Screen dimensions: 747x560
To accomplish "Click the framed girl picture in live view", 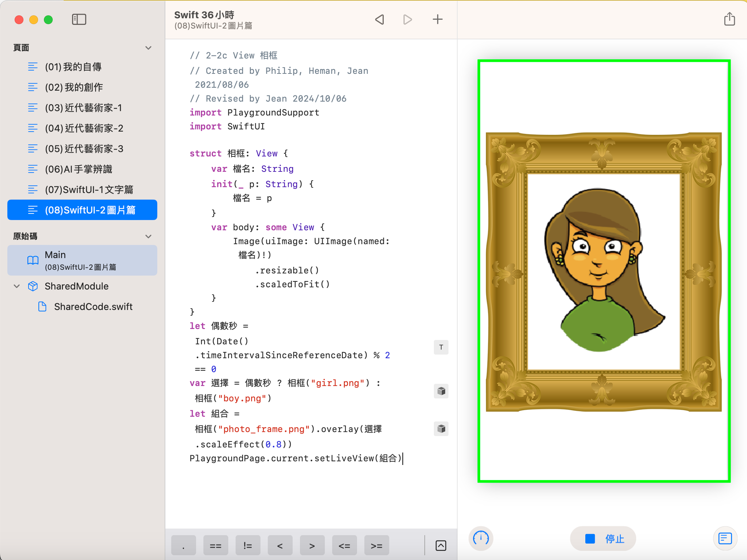I will [604, 272].
